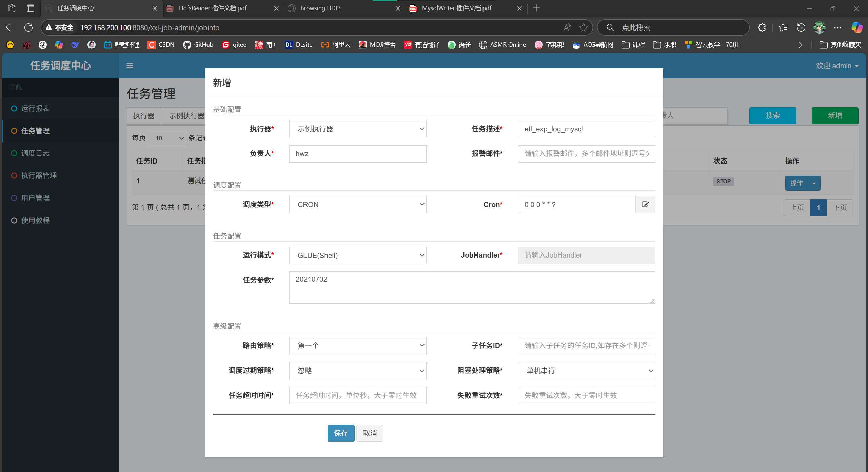
Task: Open the gitee bookmark
Action: pos(234,44)
